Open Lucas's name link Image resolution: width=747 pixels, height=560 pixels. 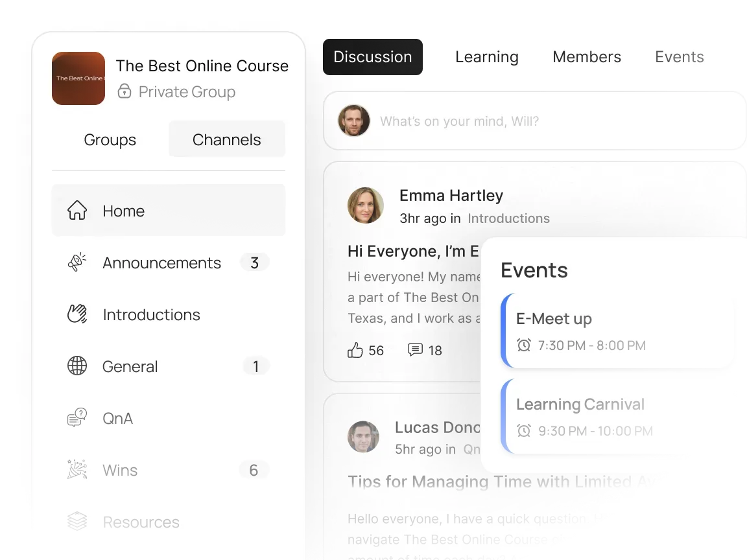pos(437,427)
